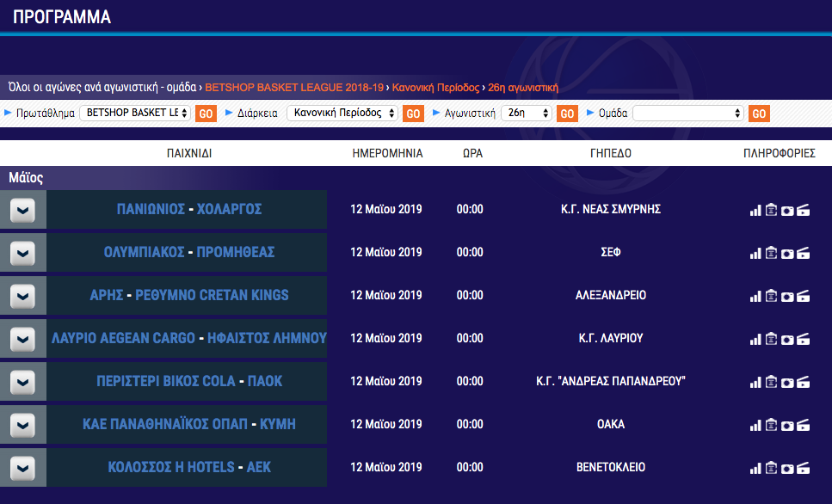Viewport: 832px width, 504px height.
Task: Click video icon for ΚΟΛΟΣΣΟΣ - ΑΕΚ game
Action: 803,468
